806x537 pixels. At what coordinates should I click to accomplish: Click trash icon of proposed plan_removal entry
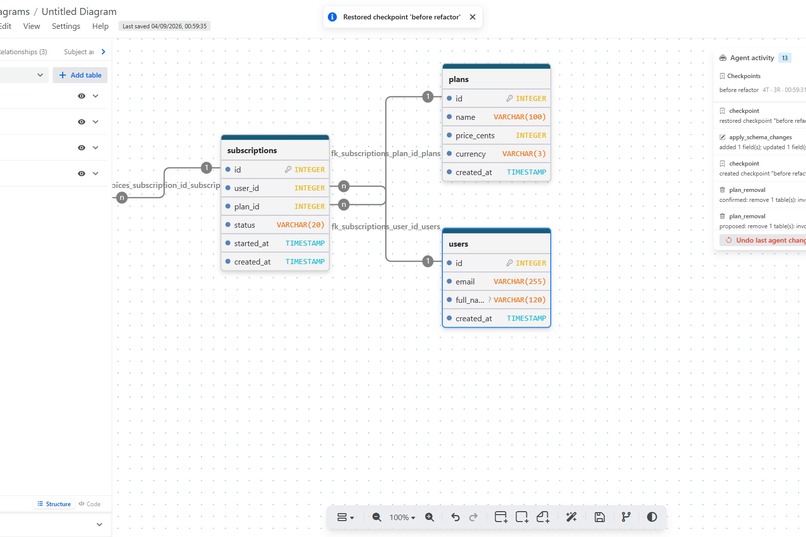[x=722, y=216]
